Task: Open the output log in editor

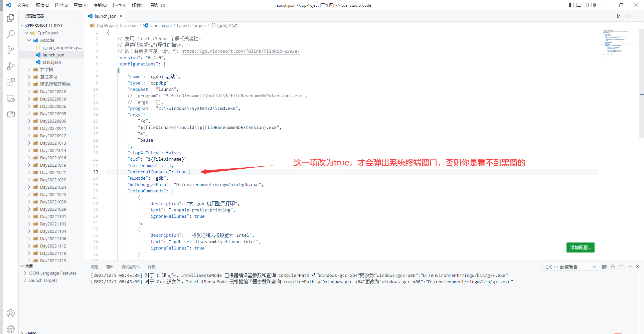Action: [x=622, y=267]
